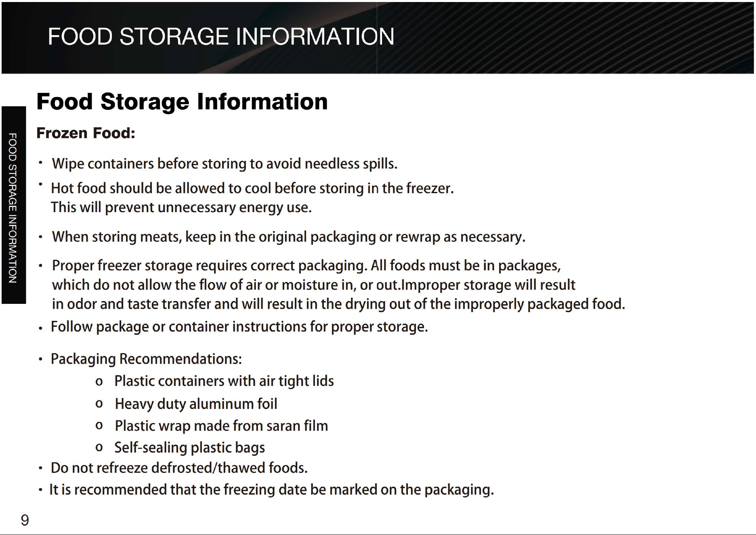Screen dimensions: 756x535
Task: Click the Packaging Recommendations label
Action: (x=146, y=359)
